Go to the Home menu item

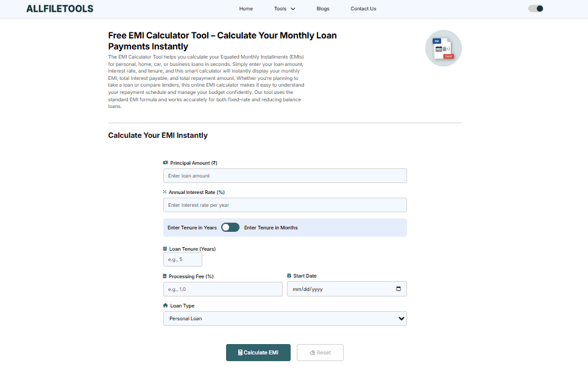click(246, 9)
